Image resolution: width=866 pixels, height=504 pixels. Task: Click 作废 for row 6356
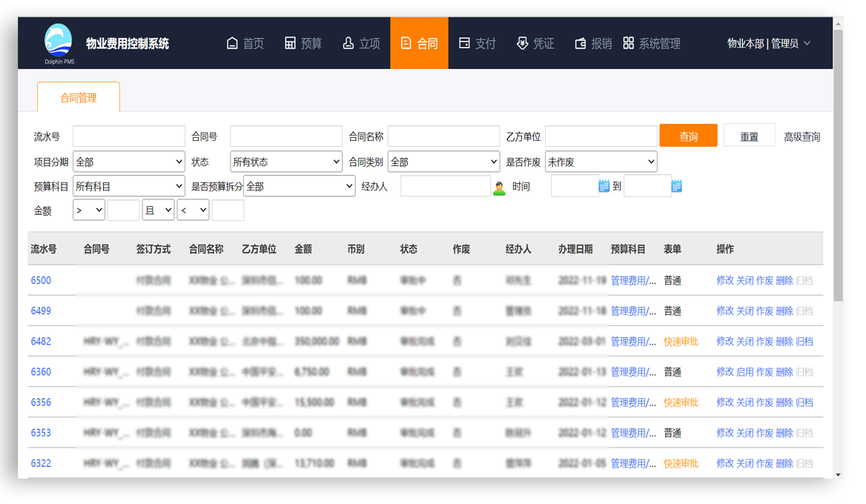(x=764, y=402)
